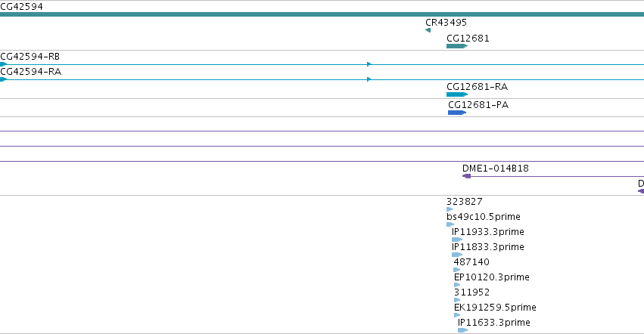The width and height of the screenshot is (644, 334).
Task: Click the CG12681 gene glyph
Action: (x=457, y=46)
